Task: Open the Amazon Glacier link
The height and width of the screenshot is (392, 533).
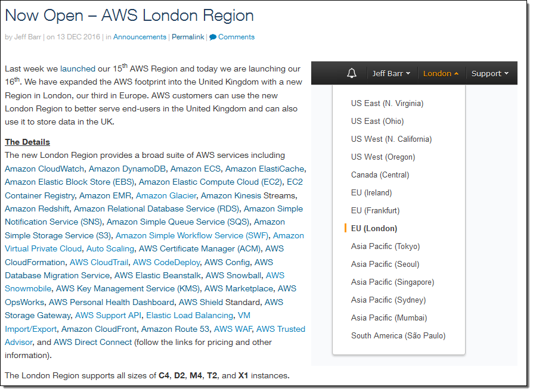Action: point(166,195)
